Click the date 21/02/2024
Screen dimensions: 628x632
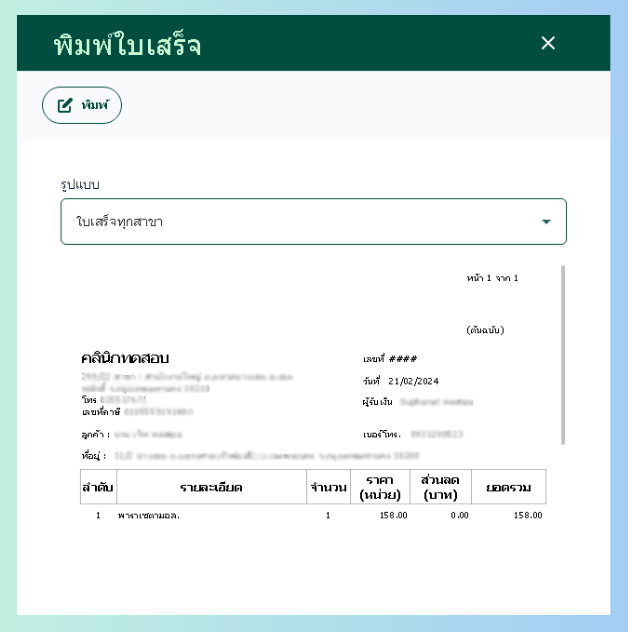point(413,381)
